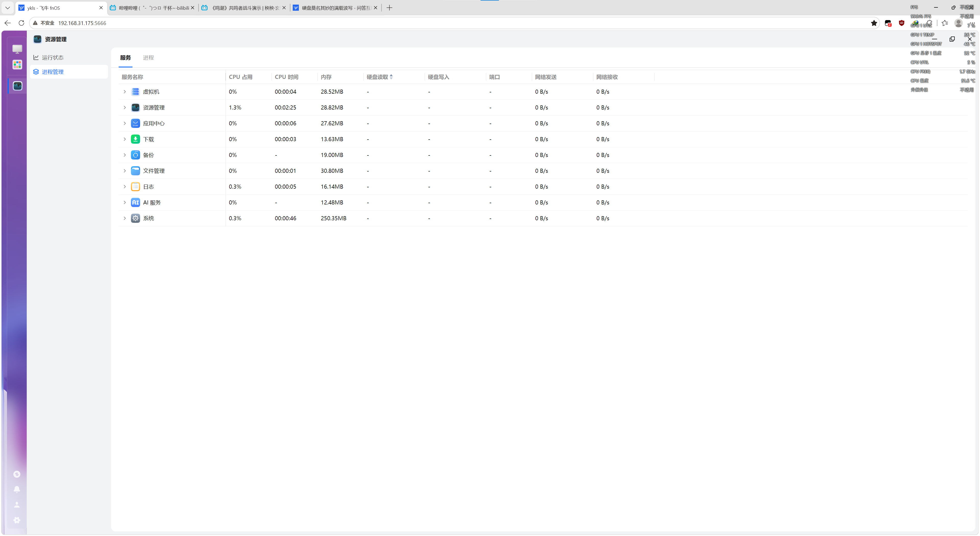Expand the 文件管理 service row
Image resolution: width=980 pixels, height=536 pixels.
click(124, 171)
